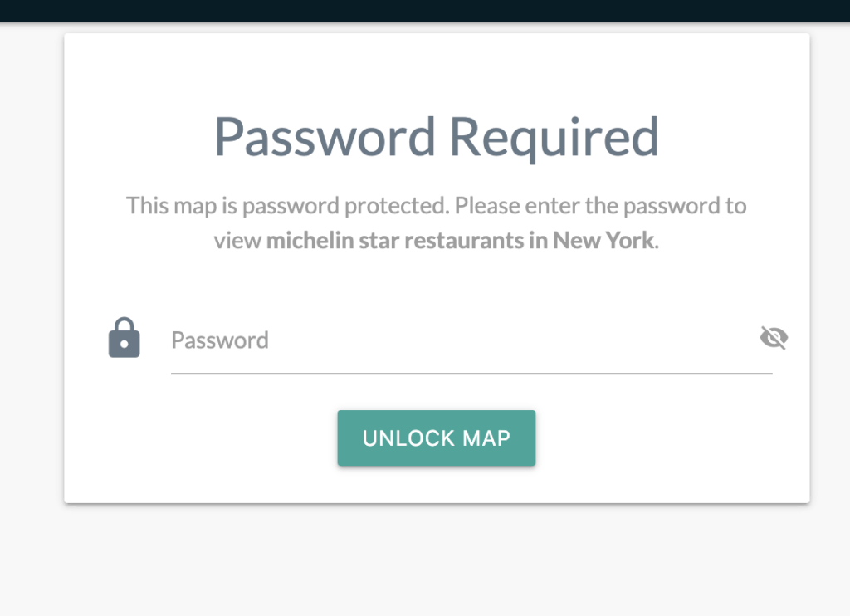Screen dimensions: 850x616
Task: Click the dark header bar at the top
Action: [425, 10]
